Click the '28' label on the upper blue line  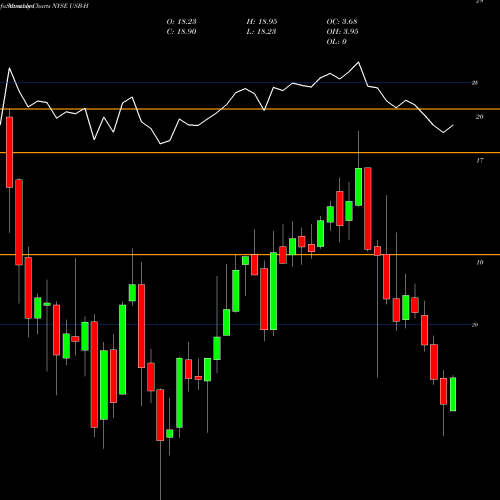pyautogui.click(x=475, y=83)
